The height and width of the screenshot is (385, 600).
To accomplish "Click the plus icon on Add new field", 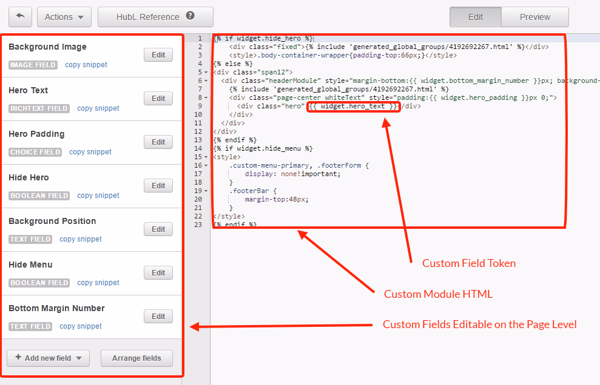I will (18, 357).
